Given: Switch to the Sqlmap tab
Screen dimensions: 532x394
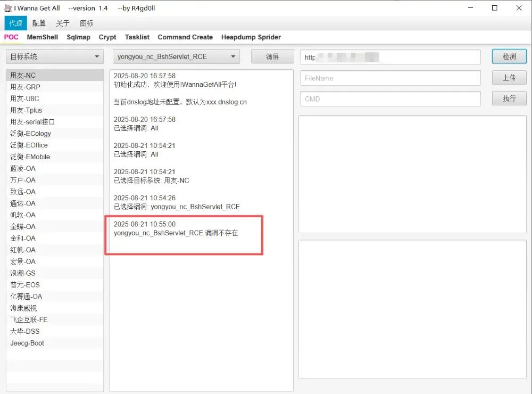Looking at the screenshot, I should (78, 37).
